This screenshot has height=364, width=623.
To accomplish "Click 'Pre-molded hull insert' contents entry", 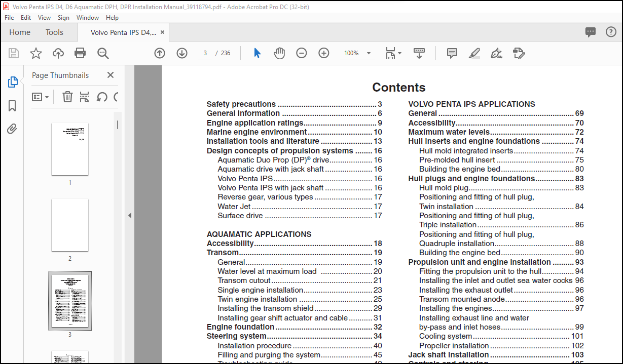I will pos(502,160).
